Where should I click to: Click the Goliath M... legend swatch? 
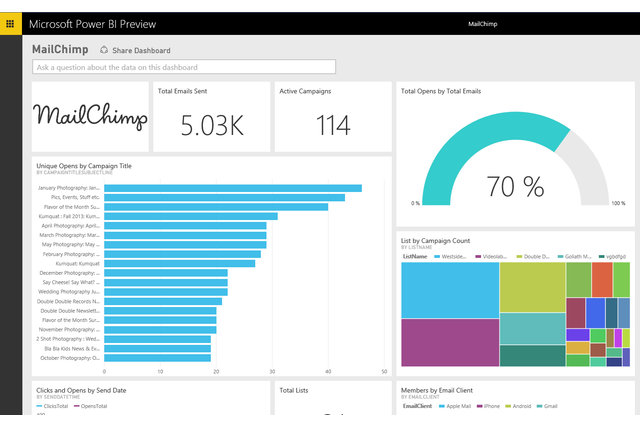click(x=561, y=257)
